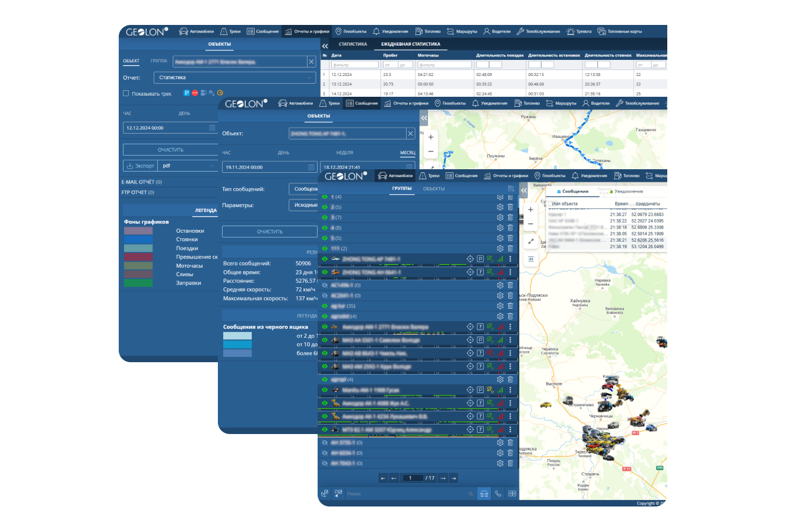Open Техобслуживание in the reports window navbar

540,31
